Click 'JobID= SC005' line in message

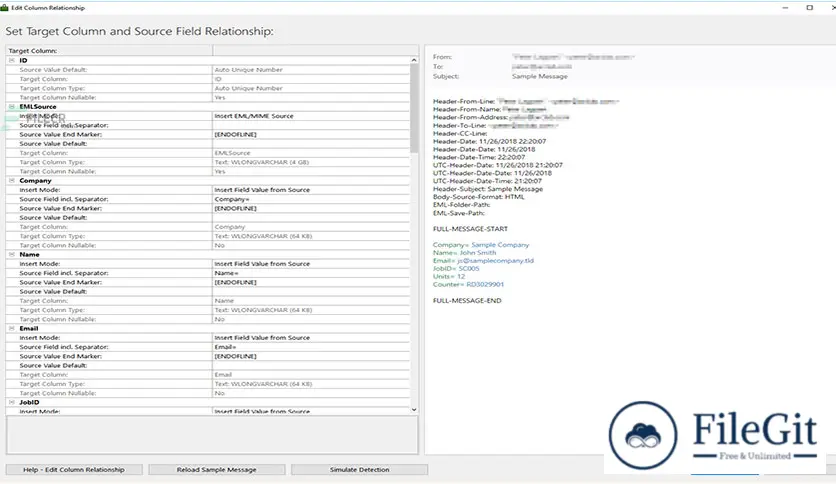tap(456, 269)
